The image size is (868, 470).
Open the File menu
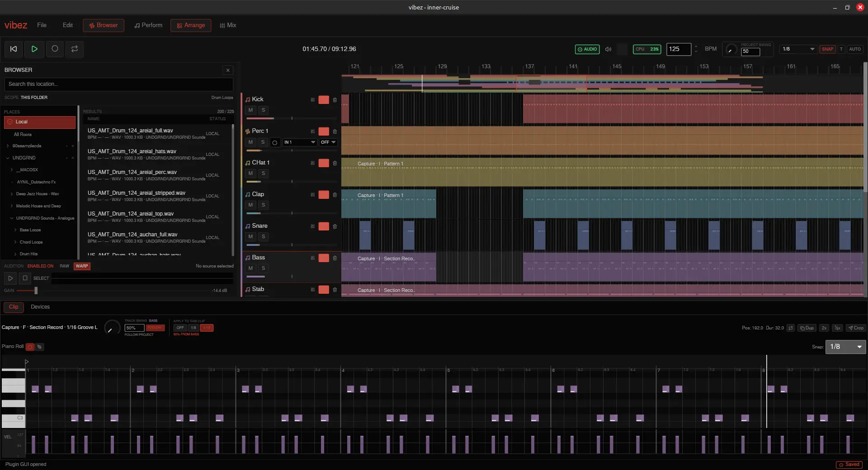coord(42,25)
